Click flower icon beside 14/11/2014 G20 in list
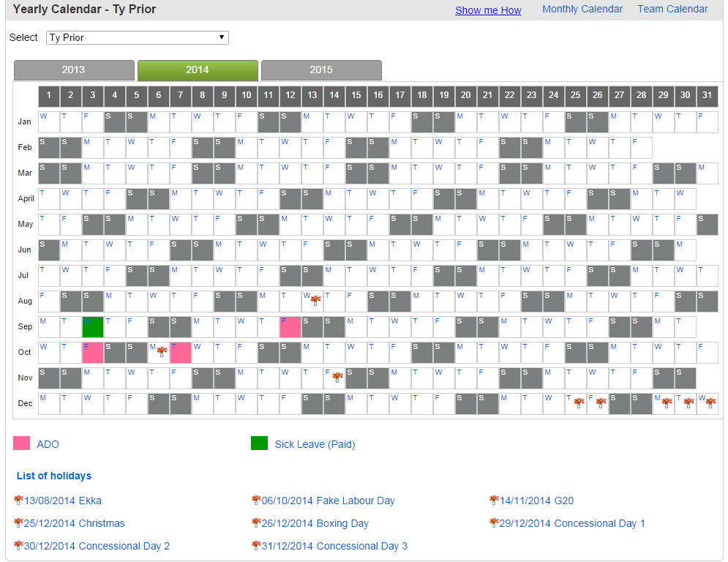Image resolution: width=728 pixels, height=562 pixels. click(494, 501)
